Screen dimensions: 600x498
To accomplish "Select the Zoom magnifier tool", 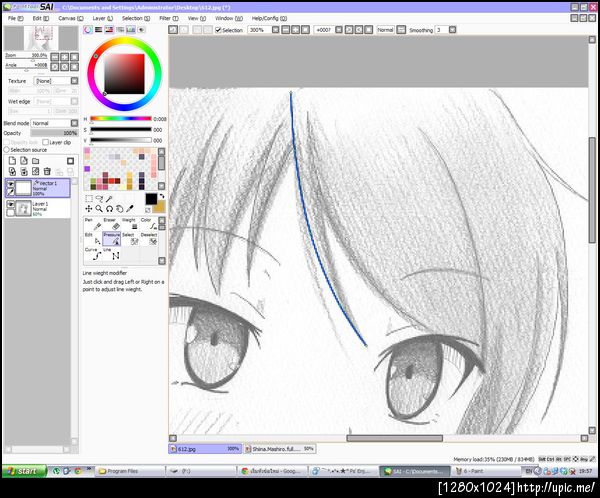I will pyautogui.click(x=99, y=209).
